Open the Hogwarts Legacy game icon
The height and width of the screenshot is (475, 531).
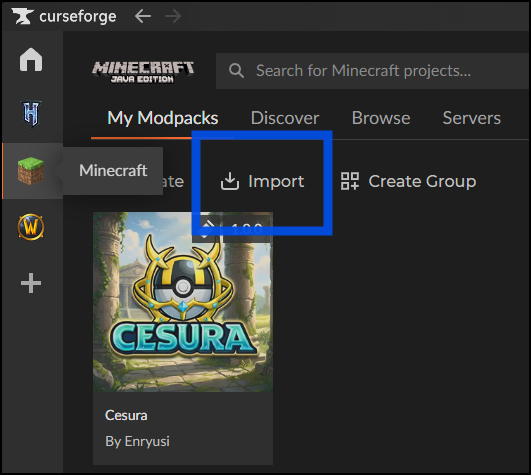click(31, 114)
